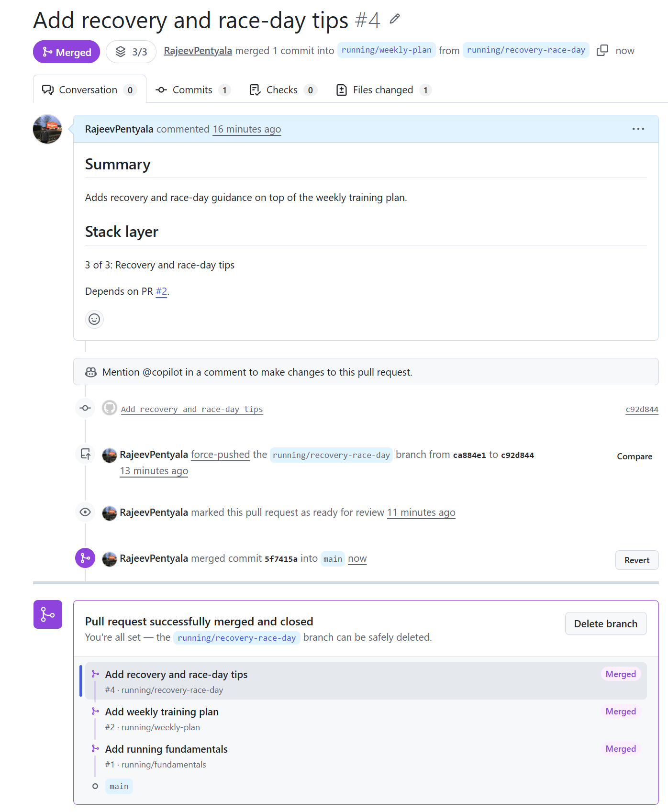Open the comment options three-dot menu
The height and width of the screenshot is (812, 668).
[638, 129]
